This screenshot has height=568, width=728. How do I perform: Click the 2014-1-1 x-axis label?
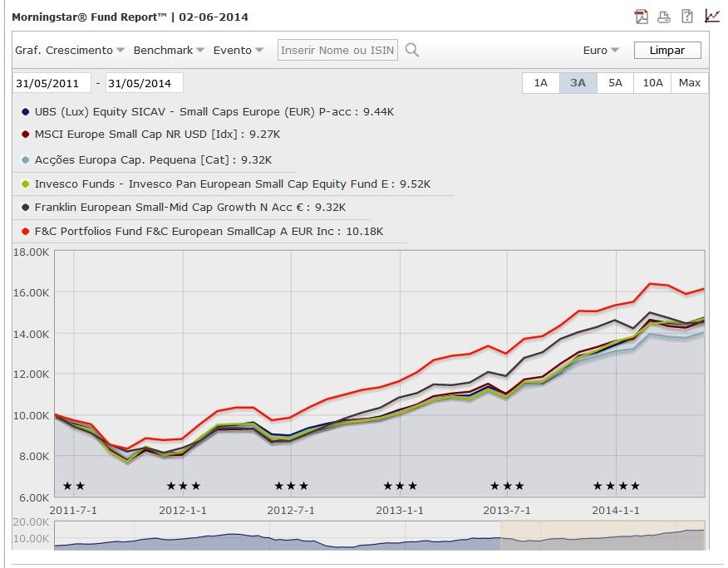[x=616, y=511]
